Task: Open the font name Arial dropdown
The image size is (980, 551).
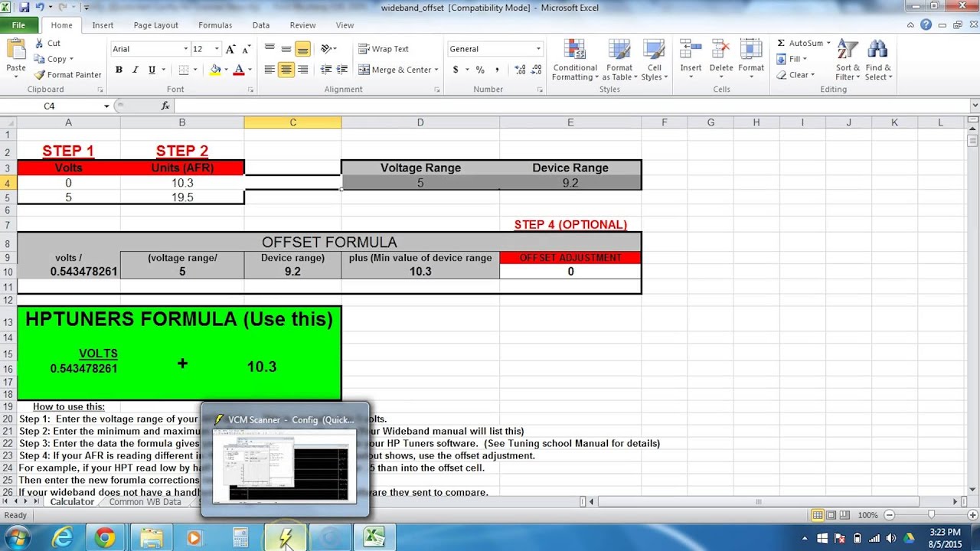Action: tap(185, 49)
